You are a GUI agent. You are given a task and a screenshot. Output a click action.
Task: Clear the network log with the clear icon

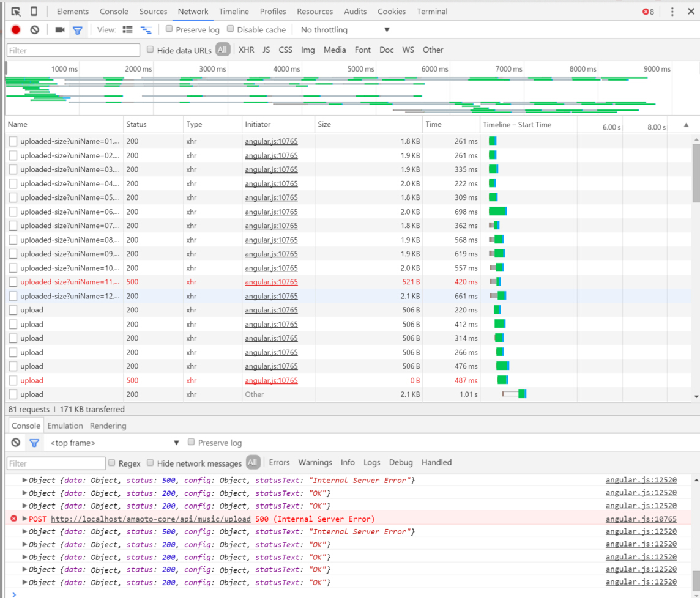pos(35,30)
